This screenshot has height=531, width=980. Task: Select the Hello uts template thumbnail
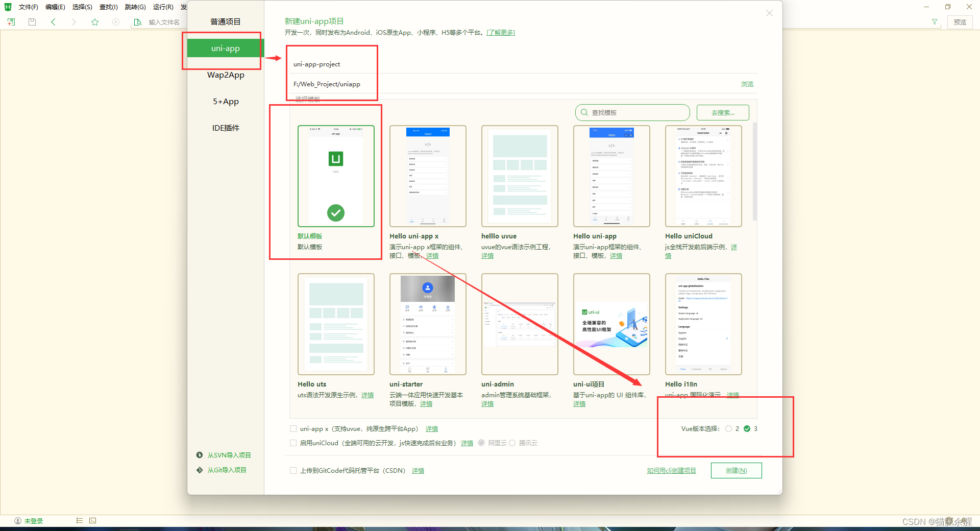pyautogui.click(x=336, y=324)
